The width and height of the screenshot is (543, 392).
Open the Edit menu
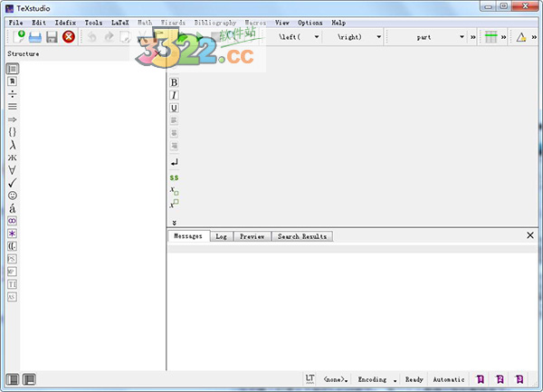[x=39, y=23]
